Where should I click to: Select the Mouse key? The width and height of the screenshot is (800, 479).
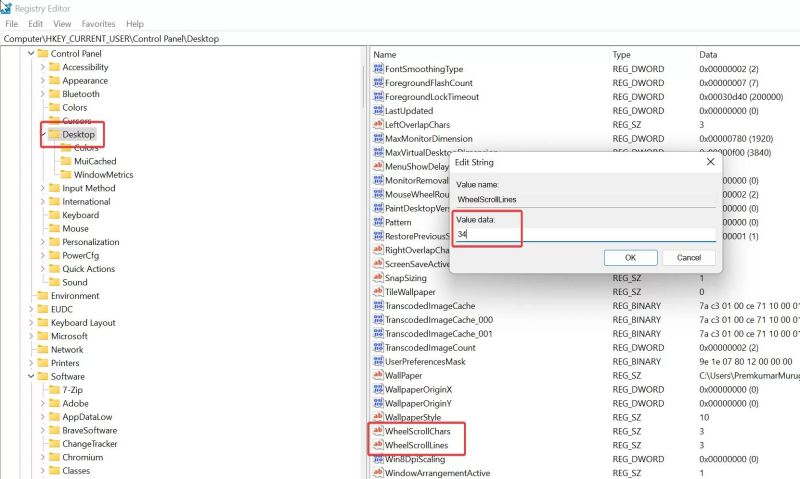75,229
